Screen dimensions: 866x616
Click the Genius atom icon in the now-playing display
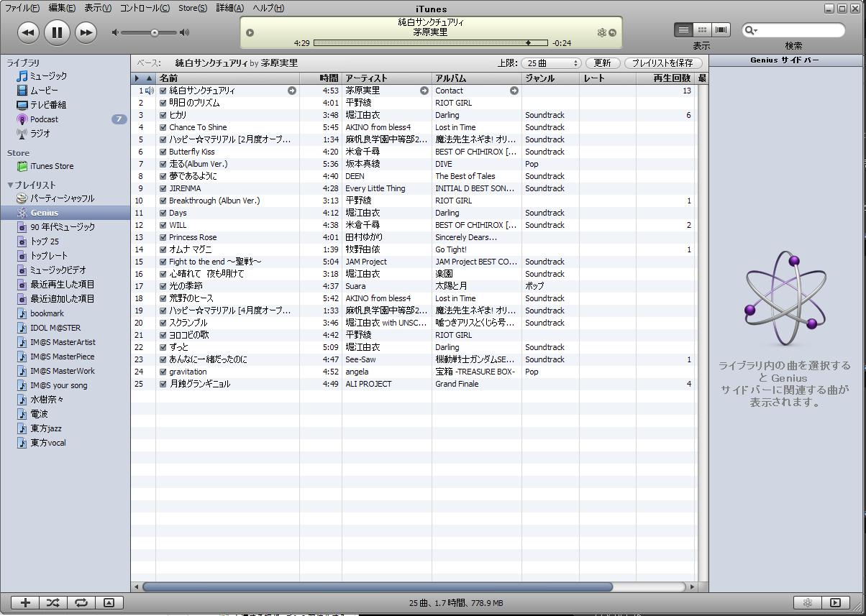click(x=602, y=32)
